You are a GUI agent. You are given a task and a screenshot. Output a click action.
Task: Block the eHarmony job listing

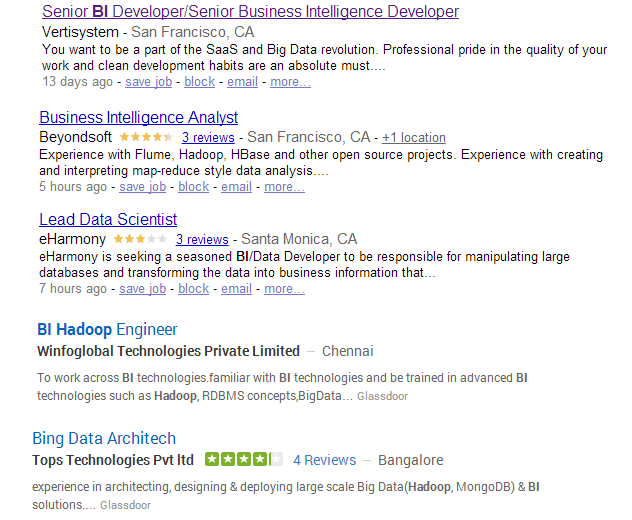tap(193, 289)
